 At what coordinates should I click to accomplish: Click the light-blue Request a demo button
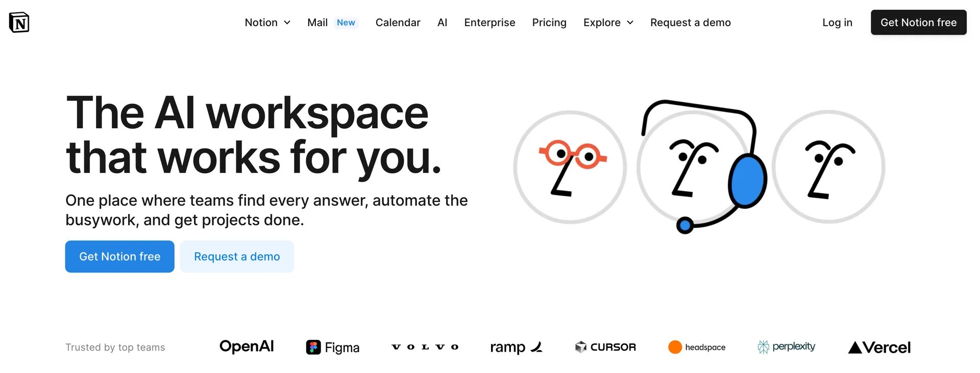[x=237, y=257]
